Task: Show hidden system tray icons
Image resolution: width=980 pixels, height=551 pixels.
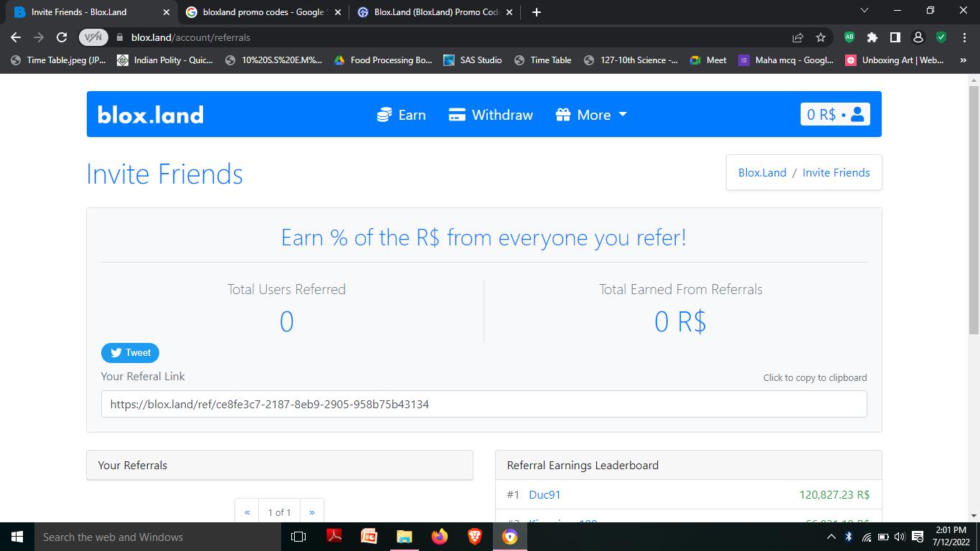Action: tap(831, 537)
